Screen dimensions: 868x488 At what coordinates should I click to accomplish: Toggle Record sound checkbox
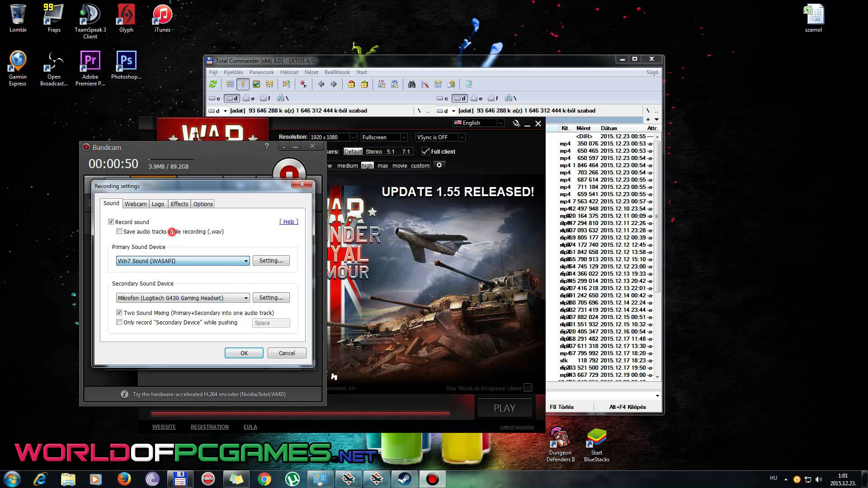111,222
